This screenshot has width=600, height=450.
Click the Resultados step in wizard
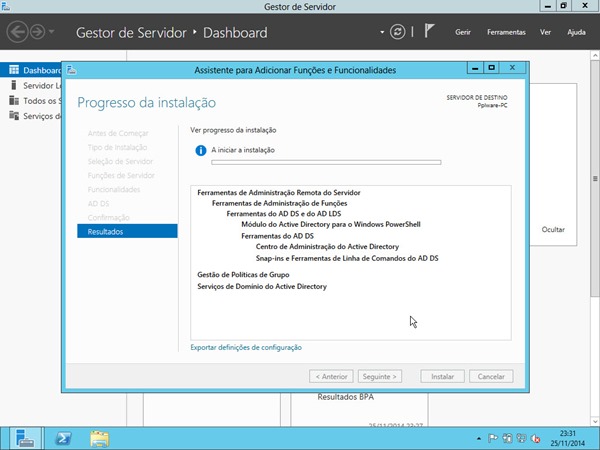pos(127,231)
